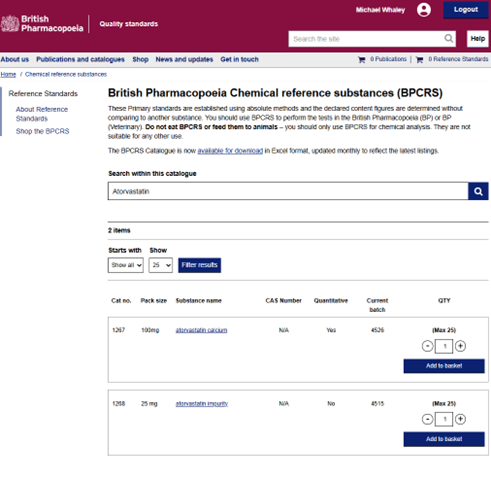The height and width of the screenshot is (478, 491).
Task: Click the Current batch column header
Action: pos(377,305)
